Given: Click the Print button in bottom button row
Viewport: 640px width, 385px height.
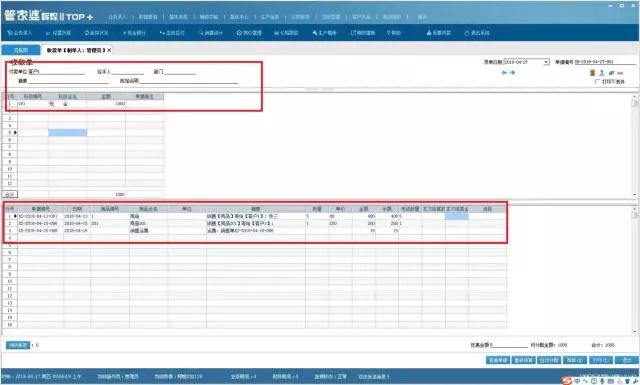Looking at the screenshot, I should pyautogui.click(x=601, y=360).
